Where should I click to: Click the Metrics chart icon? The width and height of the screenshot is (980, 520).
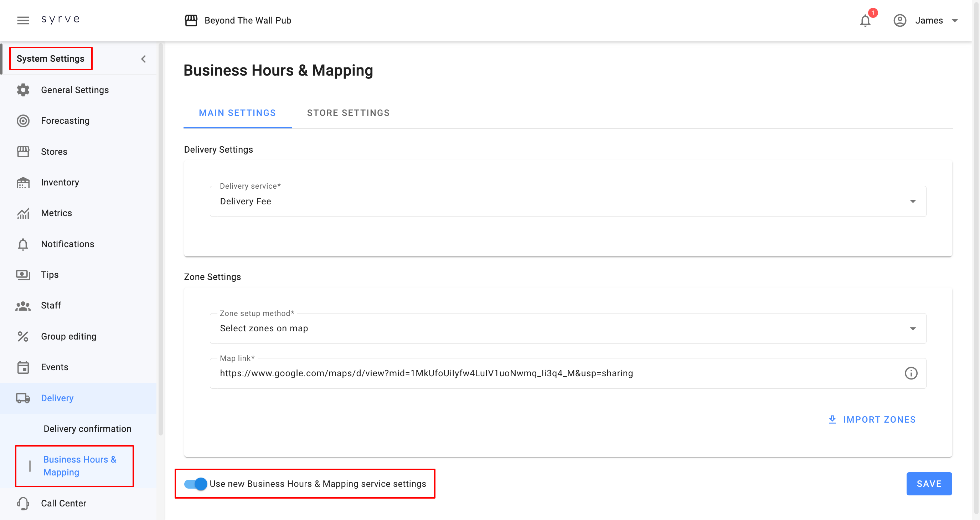23,213
